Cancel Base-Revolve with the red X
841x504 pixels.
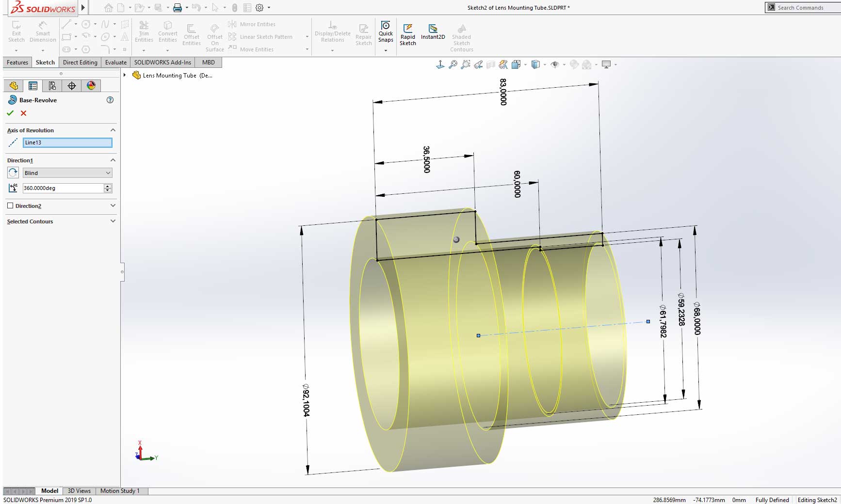(23, 113)
